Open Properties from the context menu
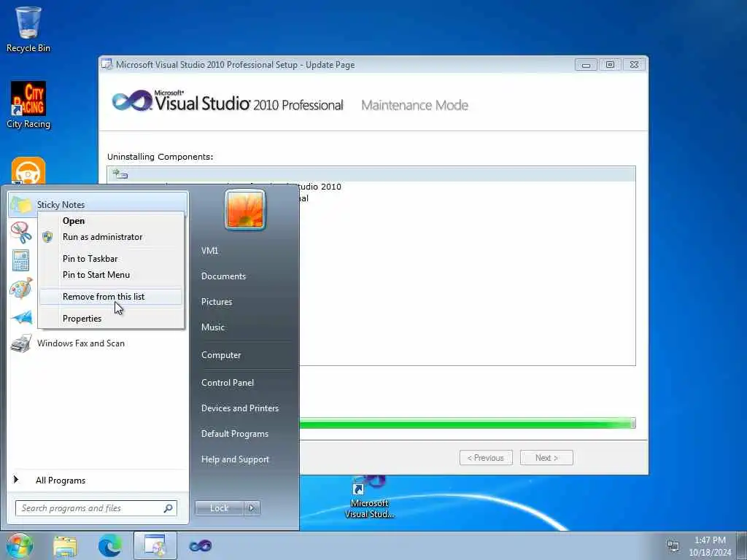Viewport: 747px width, 560px height. pos(111,319)
